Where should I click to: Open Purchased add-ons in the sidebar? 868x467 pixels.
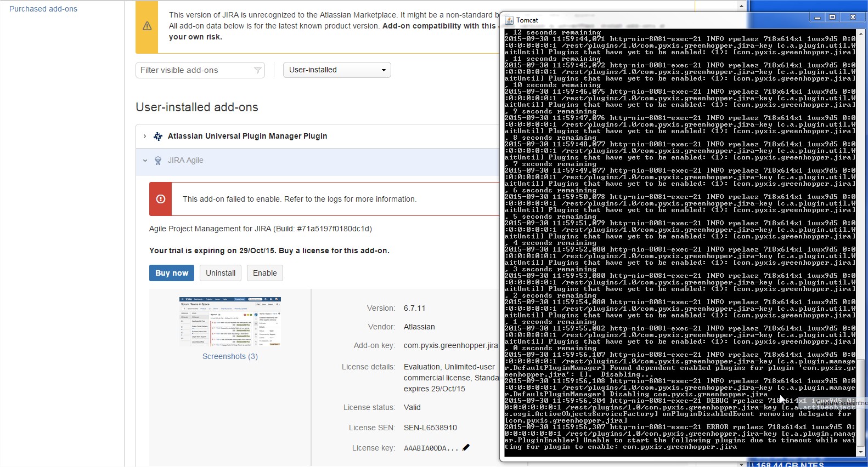pyautogui.click(x=43, y=9)
